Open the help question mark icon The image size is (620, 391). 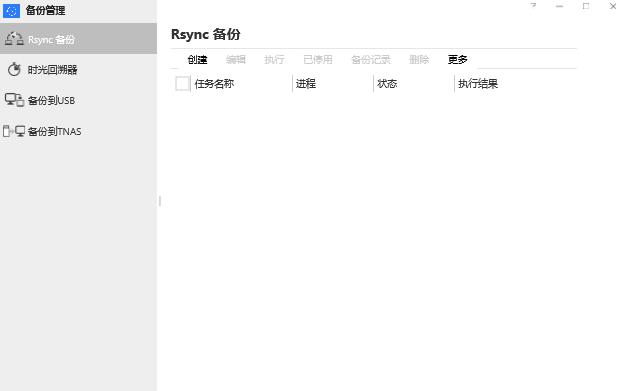[x=533, y=6]
